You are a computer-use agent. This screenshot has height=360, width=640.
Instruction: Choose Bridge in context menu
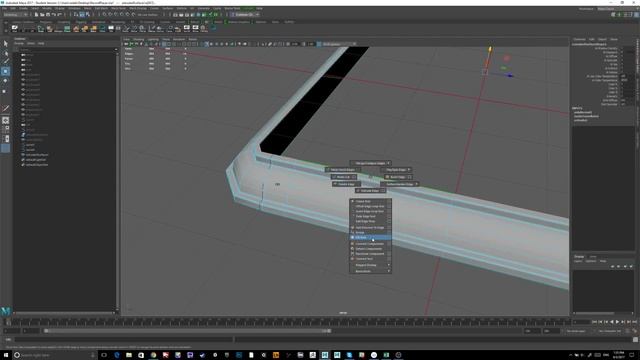click(370, 233)
